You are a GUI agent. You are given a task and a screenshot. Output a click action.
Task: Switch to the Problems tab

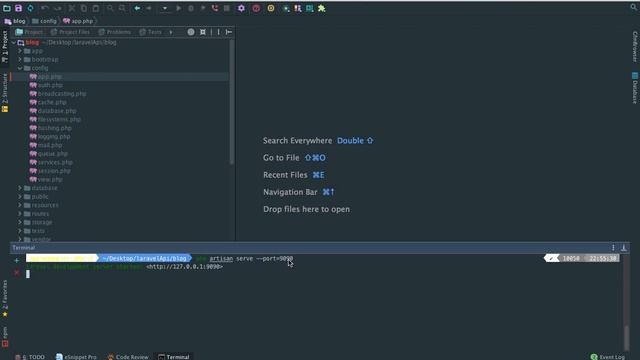click(114, 32)
